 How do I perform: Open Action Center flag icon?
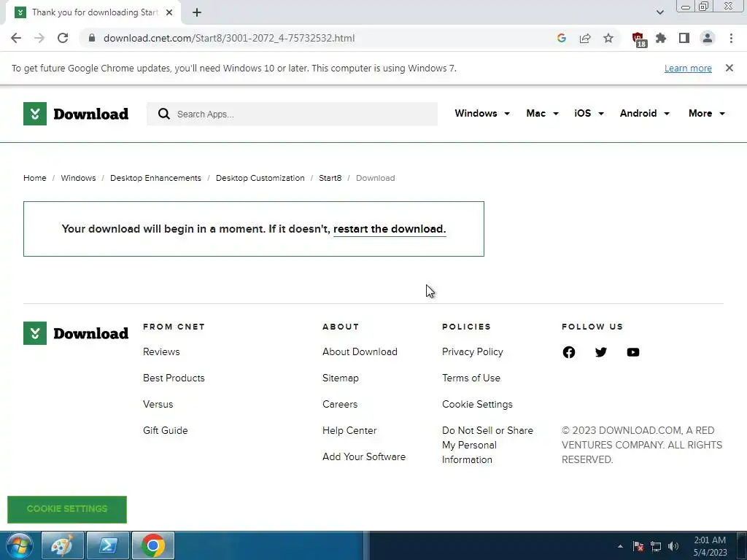(638, 546)
